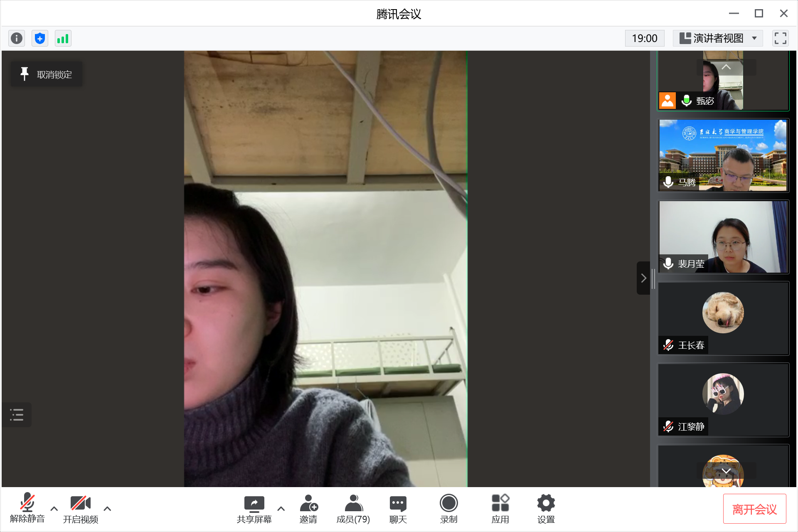Open the meeting info icon
Screen dimensions: 798x532
coord(17,39)
